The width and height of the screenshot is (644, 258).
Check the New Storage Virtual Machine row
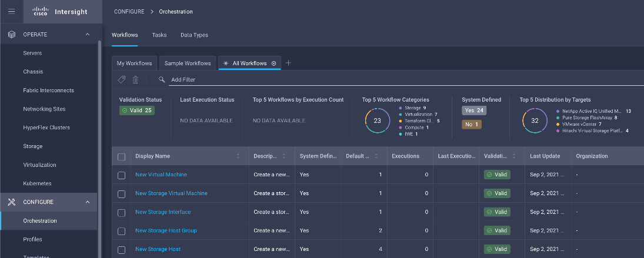[x=122, y=194]
